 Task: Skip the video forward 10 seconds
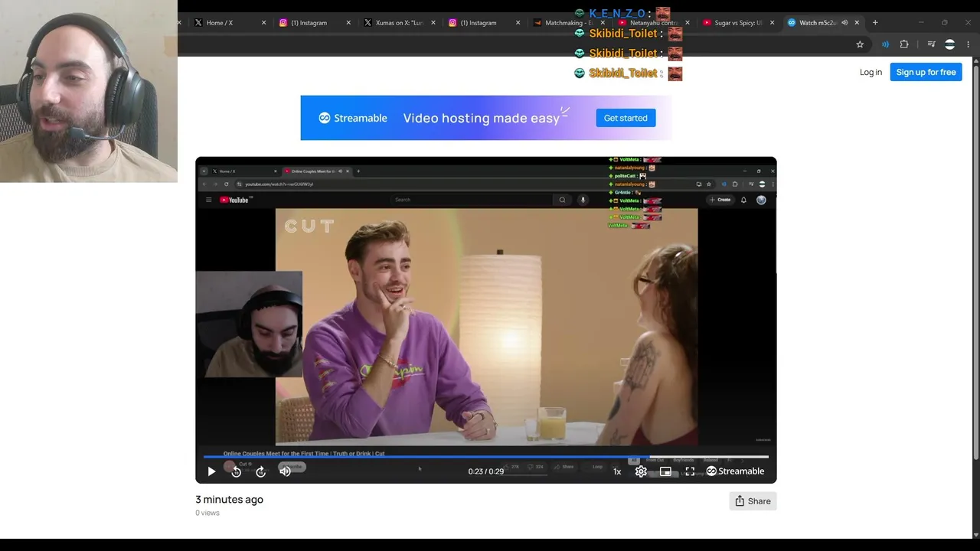[260, 471]
